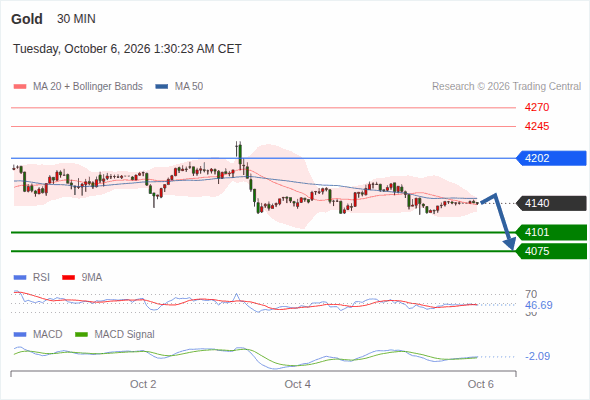Viewport: 590px width, 400px height.
Task: Click the Gold chart title
Action: click(x=27, y=19)
